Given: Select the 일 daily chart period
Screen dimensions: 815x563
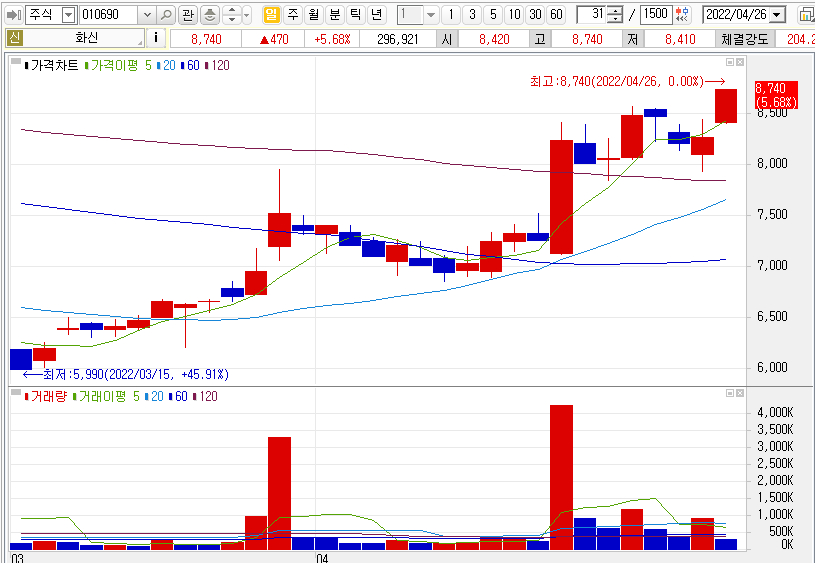Looking at the screenshot, I should 271,15.
